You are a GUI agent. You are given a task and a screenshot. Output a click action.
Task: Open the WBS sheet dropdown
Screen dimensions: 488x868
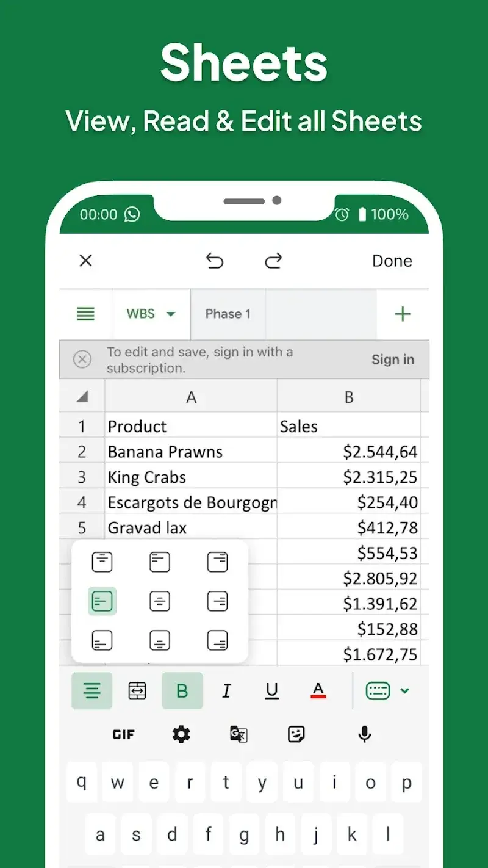click(x=151, y=314)
